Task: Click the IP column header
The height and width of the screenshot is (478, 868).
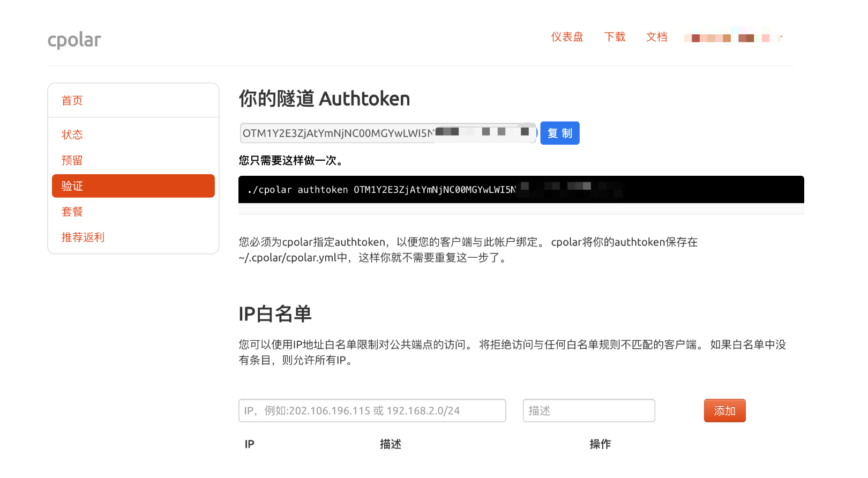Action: 249,444
